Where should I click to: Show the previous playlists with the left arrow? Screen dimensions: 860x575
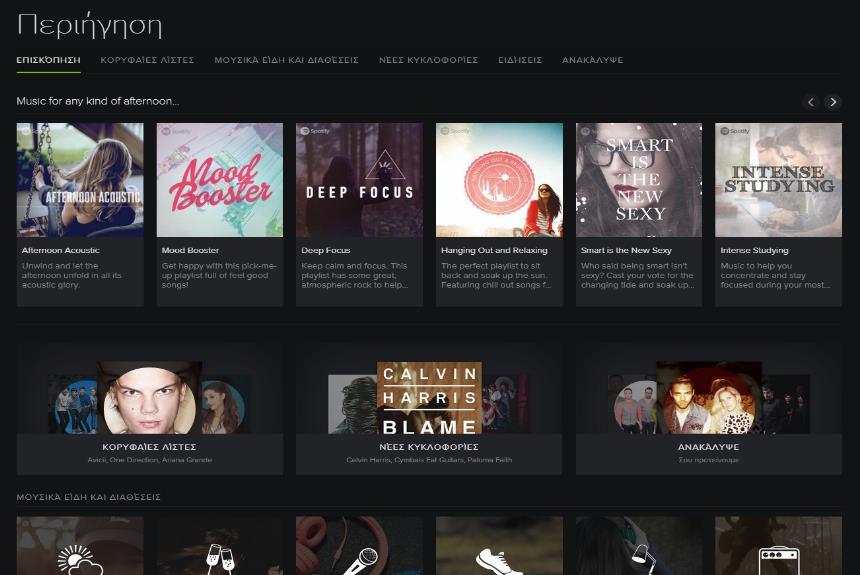(x=811, y=102)
